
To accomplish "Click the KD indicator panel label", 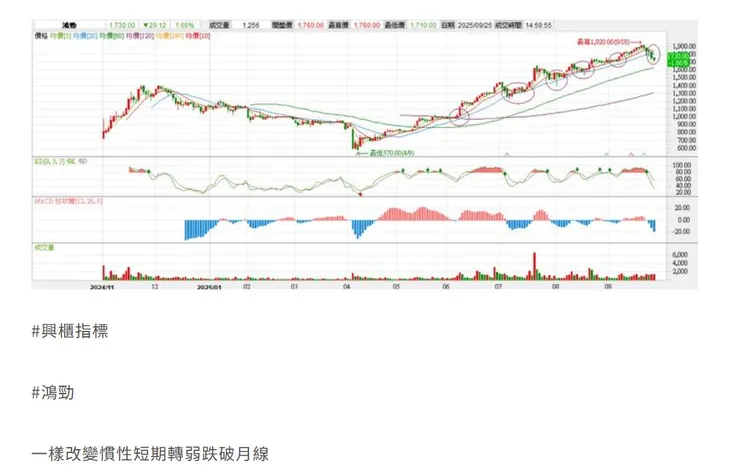I will point(60,161).
